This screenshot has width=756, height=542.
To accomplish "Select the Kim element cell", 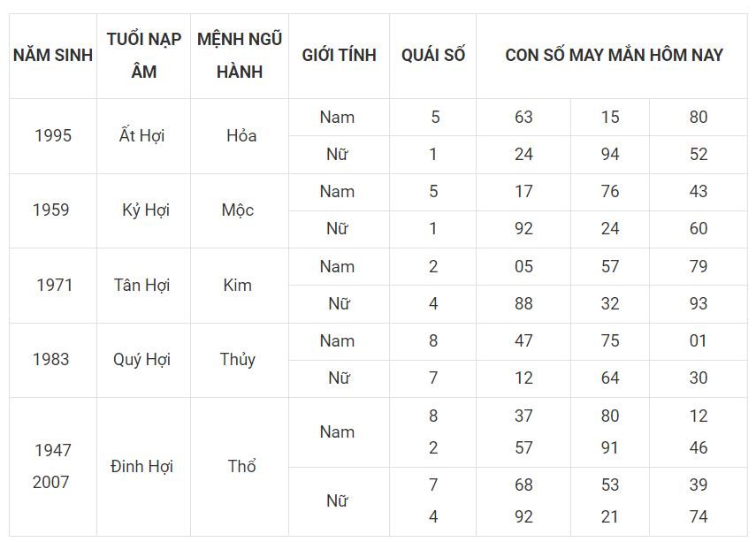I will click(240, 286).
